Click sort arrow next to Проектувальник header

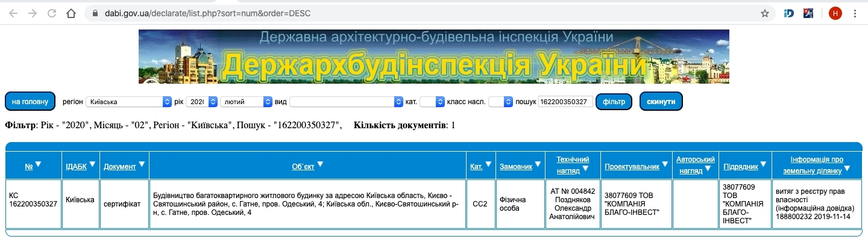[665, 164]
